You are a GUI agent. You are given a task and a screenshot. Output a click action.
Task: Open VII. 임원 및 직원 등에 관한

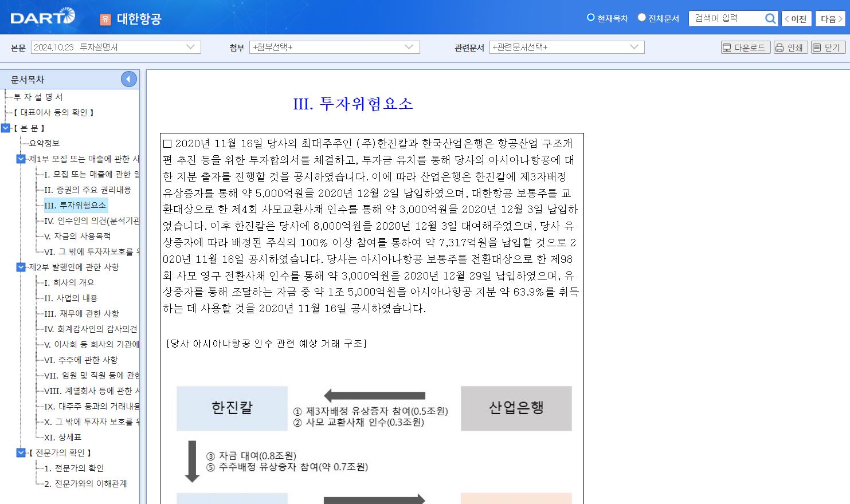point(91,375)
